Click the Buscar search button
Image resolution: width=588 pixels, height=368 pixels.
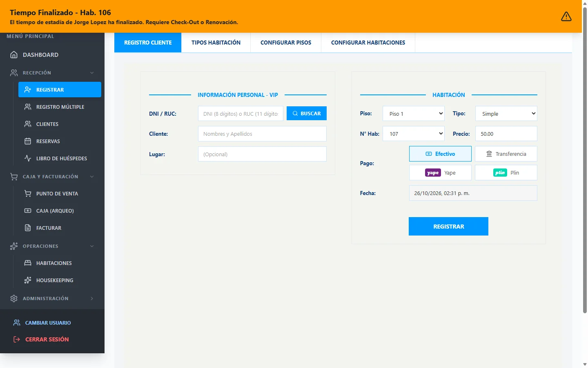[x=307, y=113]
